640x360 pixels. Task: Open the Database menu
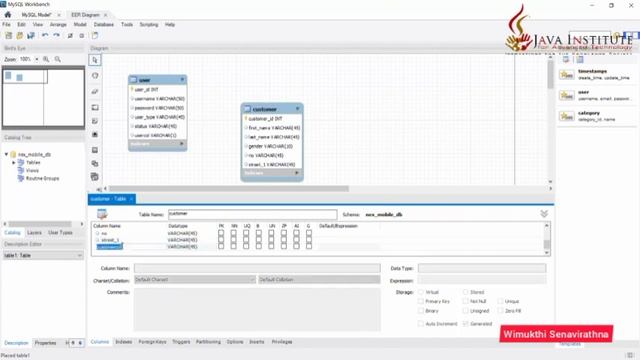click(104, 24)
